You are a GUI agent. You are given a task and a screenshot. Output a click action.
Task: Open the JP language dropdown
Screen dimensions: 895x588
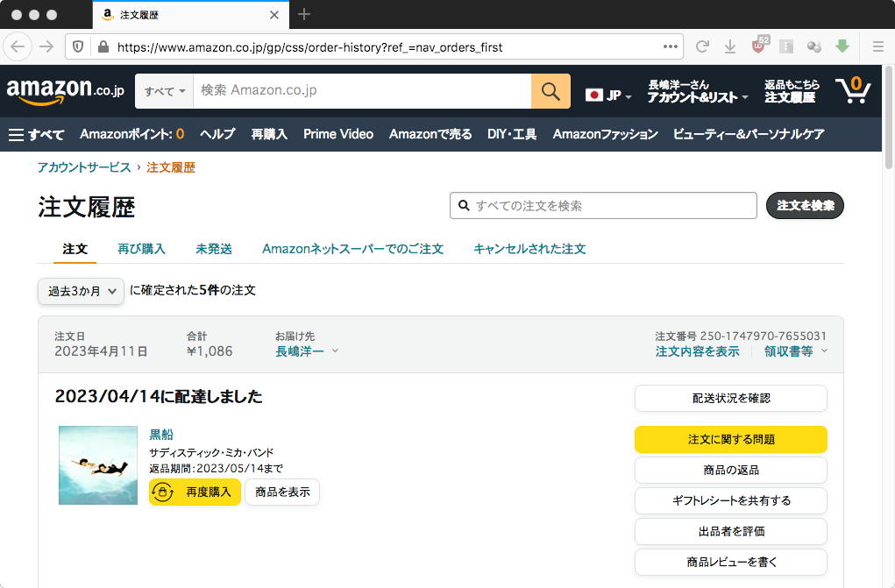pos(608,96)
